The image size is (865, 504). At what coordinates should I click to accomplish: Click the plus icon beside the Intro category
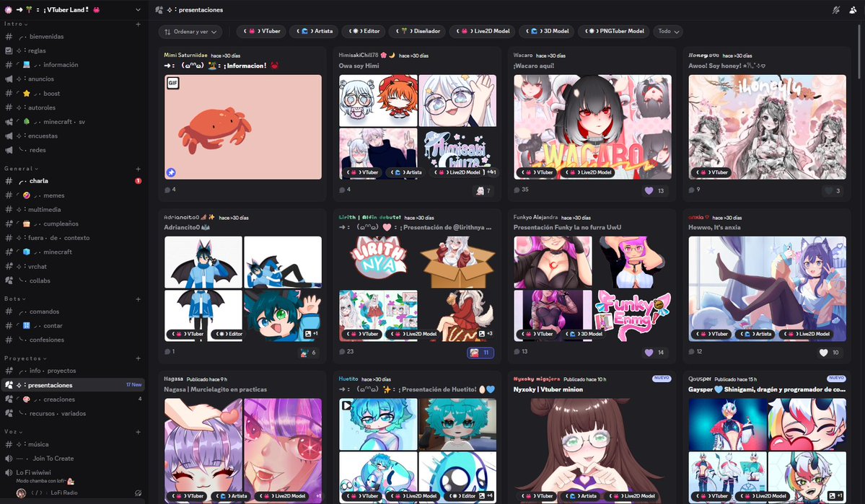pos(137,22)
